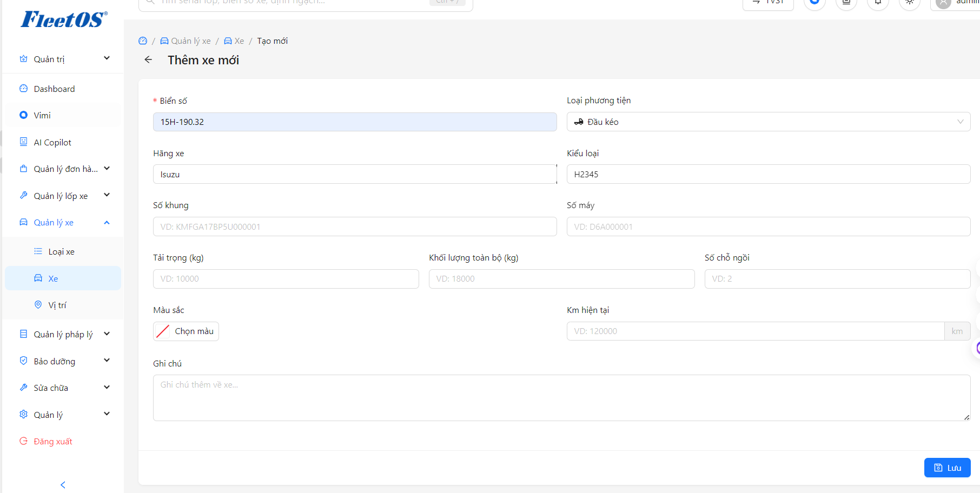Open the Loại phương tiện dropdown
Screen dimensions: 980x493
[x=769, y=122]
